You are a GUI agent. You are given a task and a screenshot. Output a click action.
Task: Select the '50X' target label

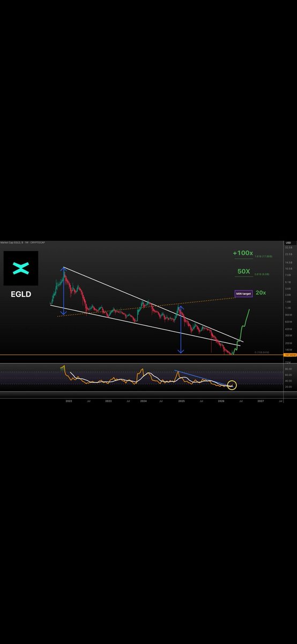244,272
